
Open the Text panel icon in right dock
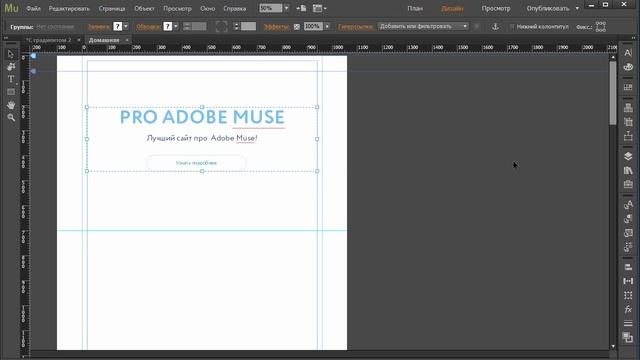628,53
